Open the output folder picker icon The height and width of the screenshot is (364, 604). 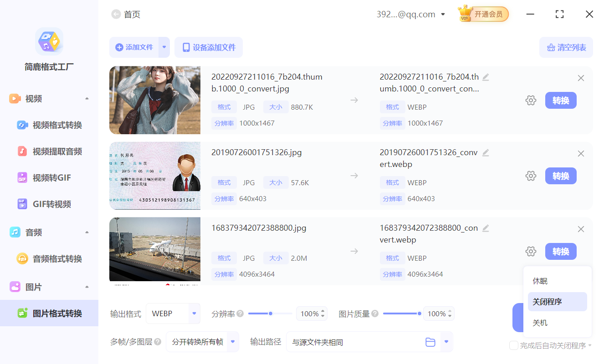[x=430, y=342]
